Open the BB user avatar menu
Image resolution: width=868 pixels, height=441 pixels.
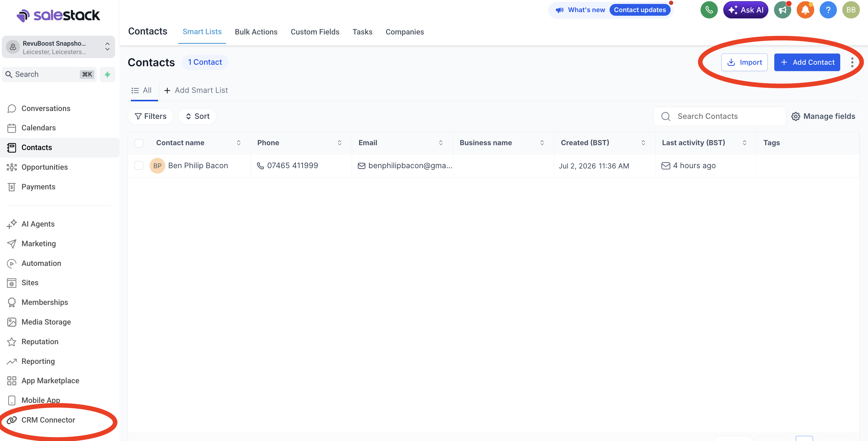[x=851, y=10]
